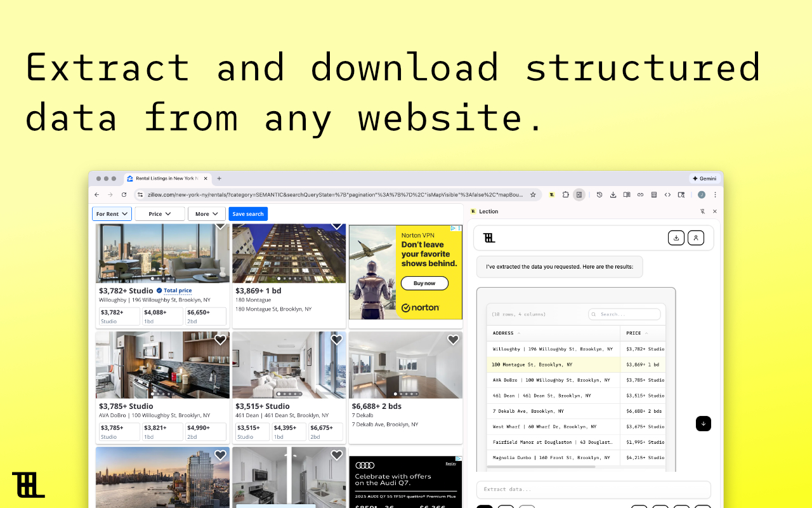Click the Extract data input box

[593, 490]
